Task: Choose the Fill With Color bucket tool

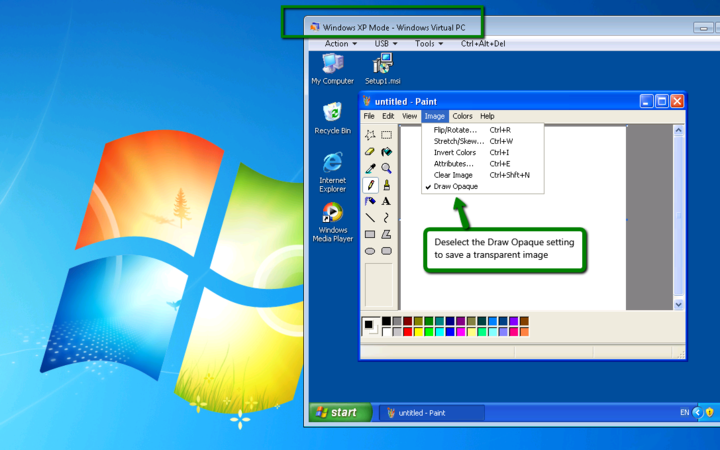Action: [387, 152]
